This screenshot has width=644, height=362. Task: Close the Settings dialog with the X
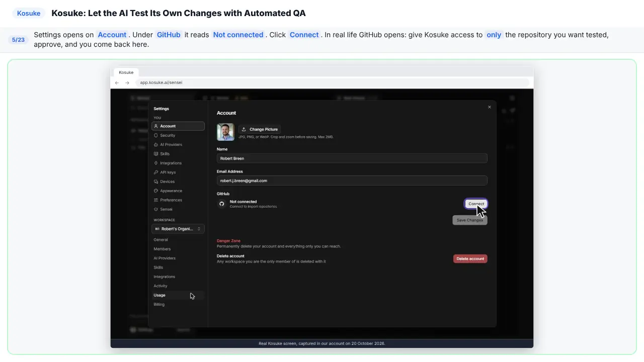pos(489,107)
